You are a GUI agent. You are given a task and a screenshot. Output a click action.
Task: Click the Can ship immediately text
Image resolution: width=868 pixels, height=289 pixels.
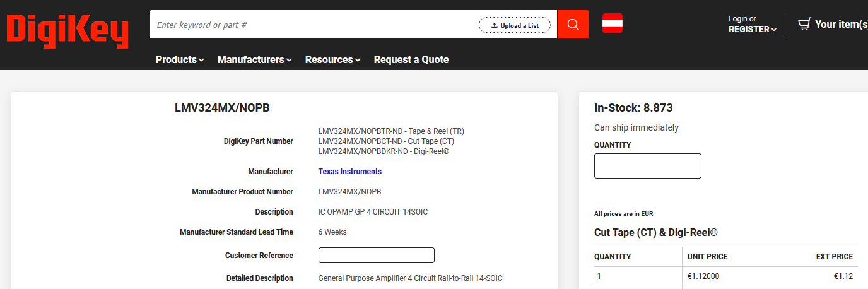tap(636, 127)
